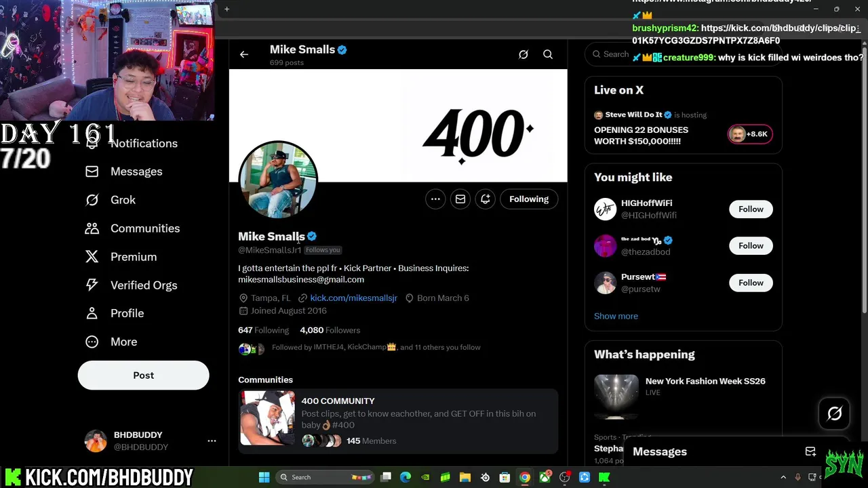This screenshot has width=868, height=488.
Task: Open Windows Start menu
Action: pyautogui.click(x=264, y=477)
